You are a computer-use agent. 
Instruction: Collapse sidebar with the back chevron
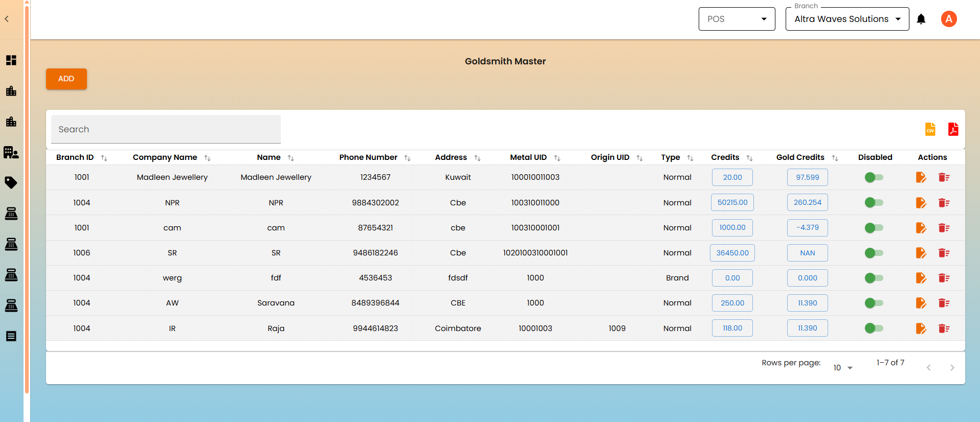(7, 19)
